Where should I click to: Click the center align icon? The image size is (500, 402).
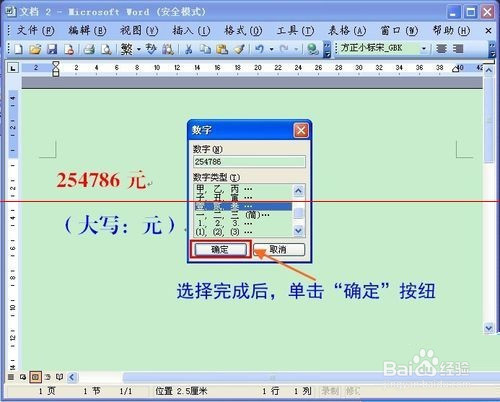pos(441,49)
